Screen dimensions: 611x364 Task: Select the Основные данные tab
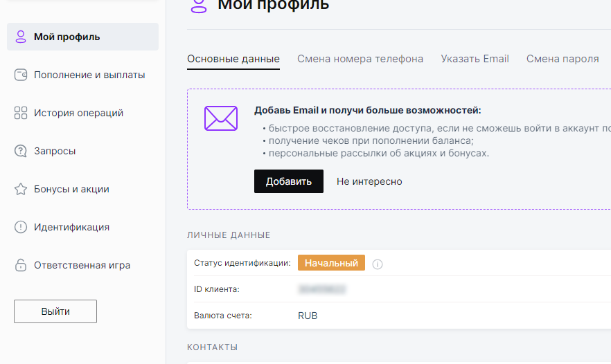pos(233,59)
